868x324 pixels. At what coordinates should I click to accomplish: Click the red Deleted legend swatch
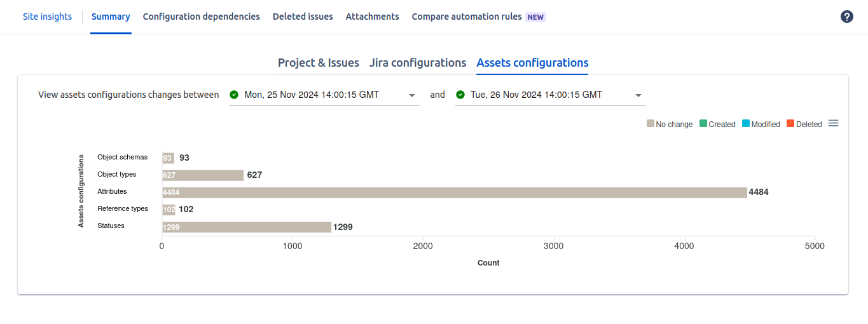click(790, 124)
